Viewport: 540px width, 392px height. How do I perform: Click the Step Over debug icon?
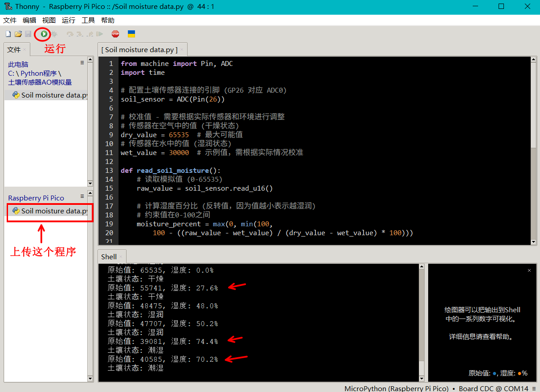coord(70,34)
